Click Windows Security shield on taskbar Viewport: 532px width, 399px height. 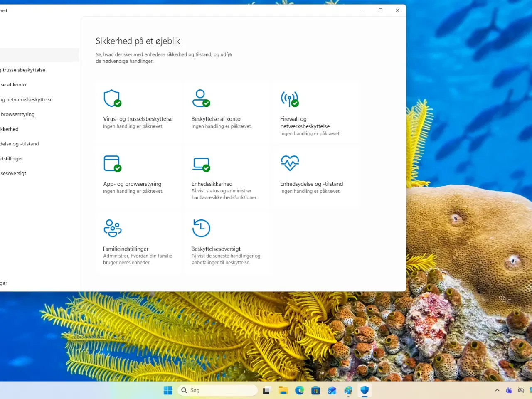click(x=365, y=390)
